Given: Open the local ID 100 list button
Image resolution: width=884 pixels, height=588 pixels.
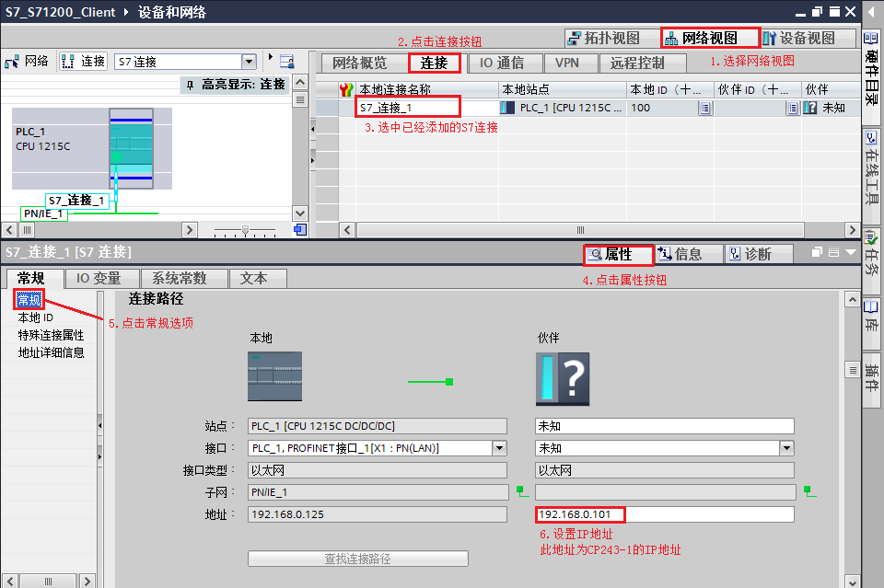Looking at the screenshot, I should 704,109.
